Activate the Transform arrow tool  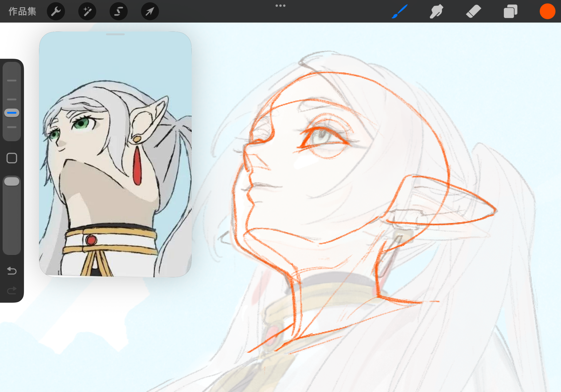pos(150,12)
